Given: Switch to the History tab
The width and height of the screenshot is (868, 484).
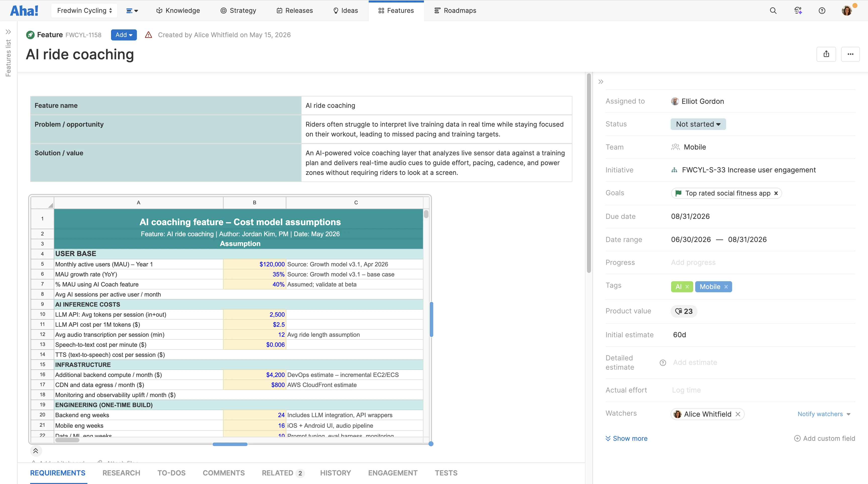Looking at the screenshot, I should tap(336, 473).
